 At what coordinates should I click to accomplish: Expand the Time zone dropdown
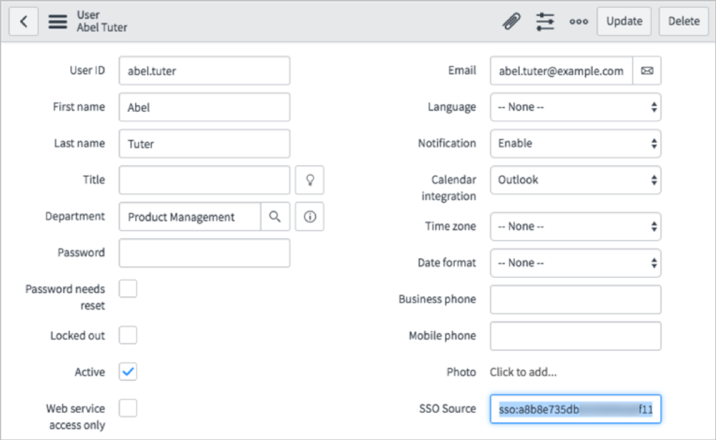(575, 226)
